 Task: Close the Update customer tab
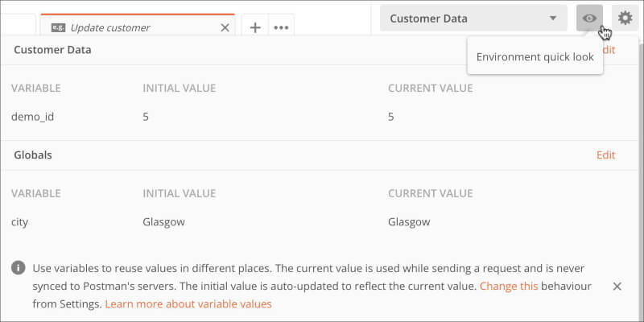point(225,27)
